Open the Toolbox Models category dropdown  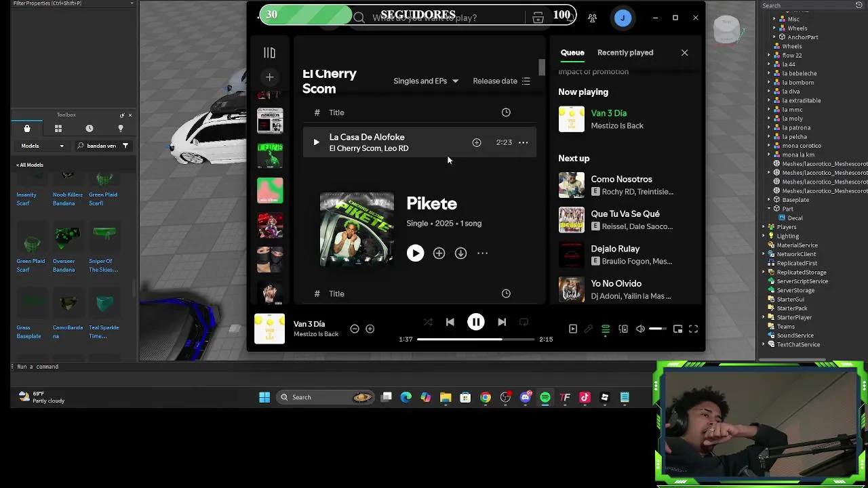(x=42, y=146)
